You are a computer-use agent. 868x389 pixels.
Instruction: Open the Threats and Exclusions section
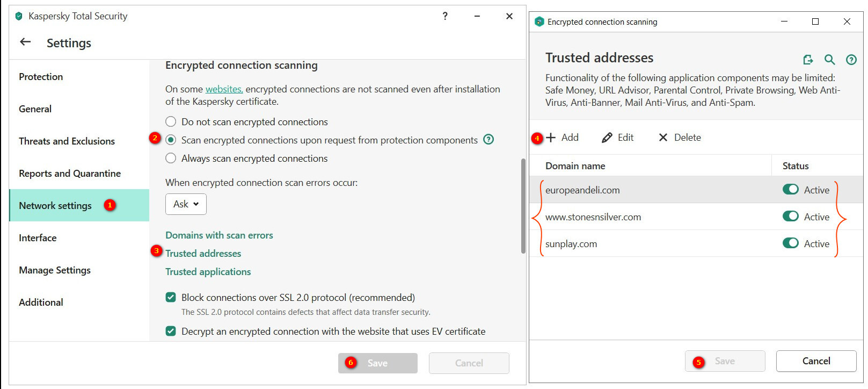[67, 141]
